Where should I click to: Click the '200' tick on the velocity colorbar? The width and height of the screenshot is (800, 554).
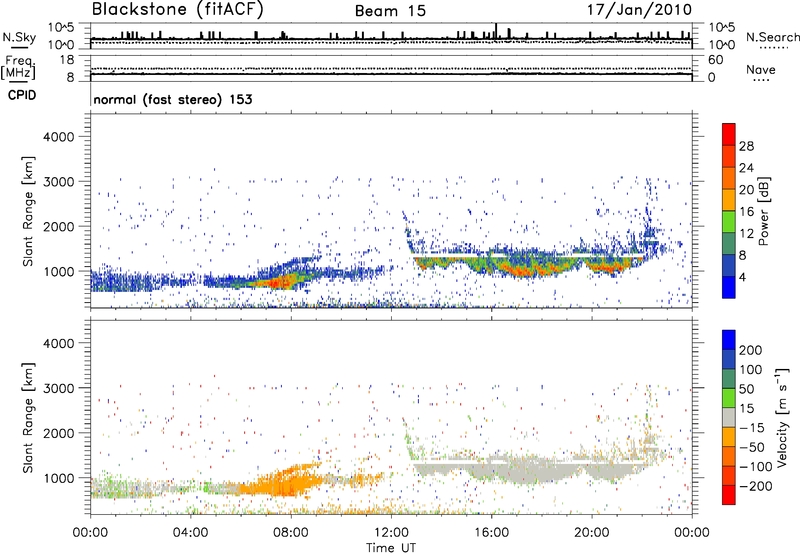(x=751, y=350)
